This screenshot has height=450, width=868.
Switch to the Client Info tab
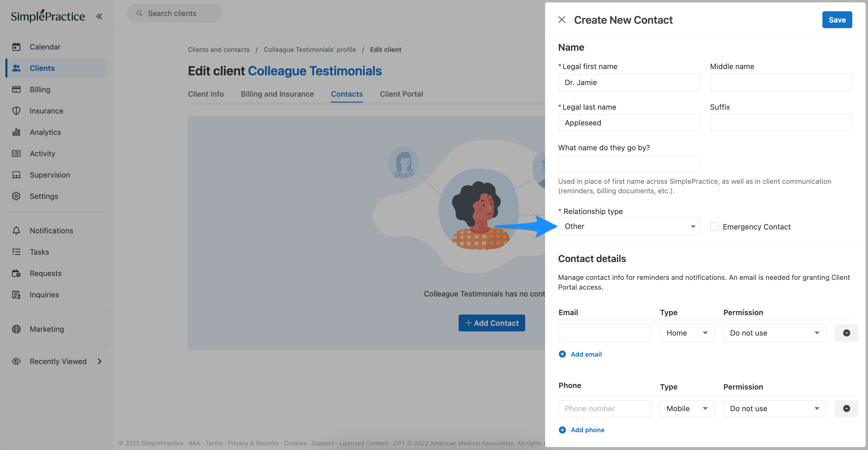pyautogui.click(x=206, y=94)
